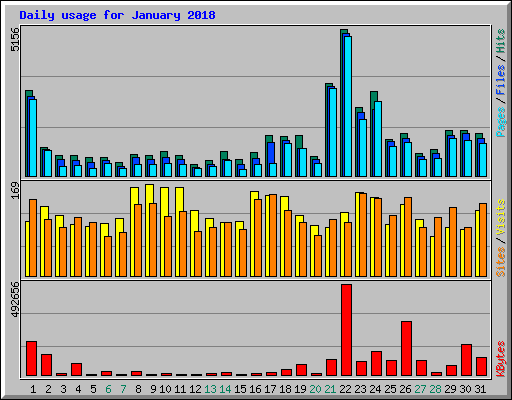The image size is (512, 400).
Task: Click green day 7 label
Action: (123, 389)
